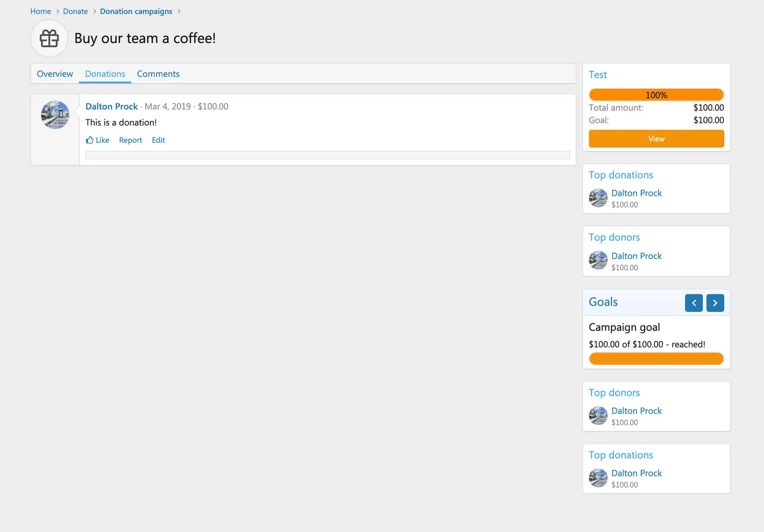The image size is (764, 532).
Task: Go to previous goal using left arrow
Action: click(x=693, y=303)
